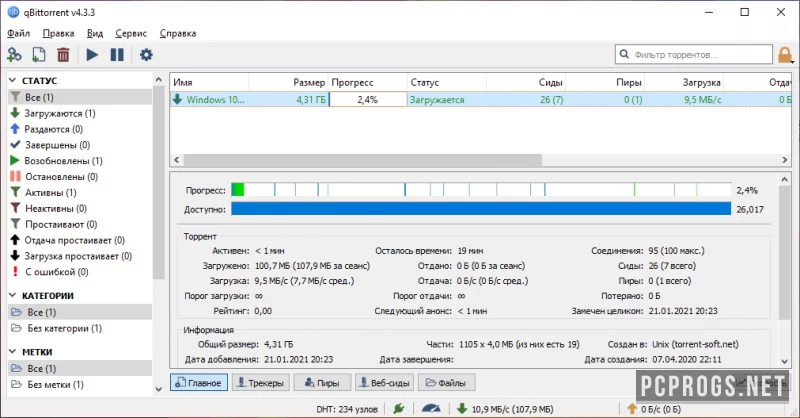Open the Правка menu

[58, 33]
